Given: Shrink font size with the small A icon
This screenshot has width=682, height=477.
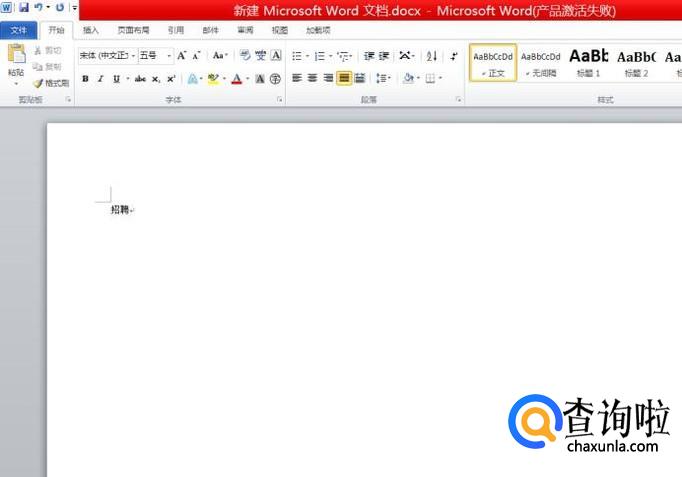Looking at the screenshot, I should [x=196, y=56].
